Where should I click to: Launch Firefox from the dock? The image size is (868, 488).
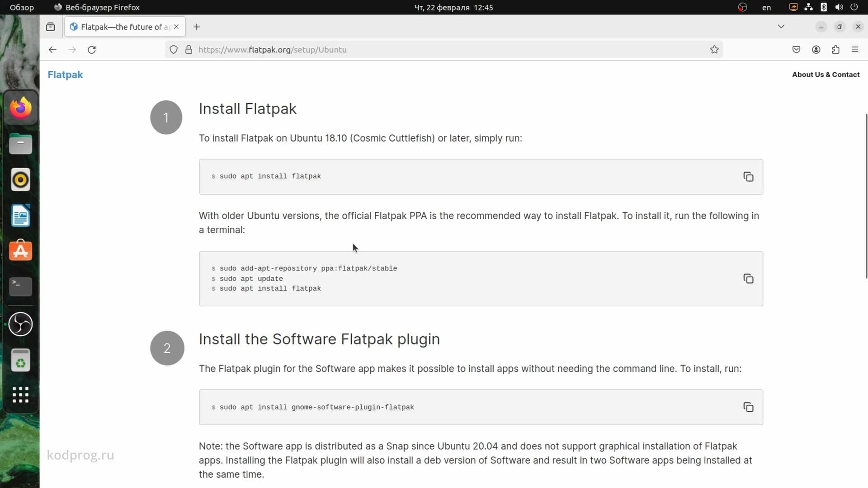[20, 108]
